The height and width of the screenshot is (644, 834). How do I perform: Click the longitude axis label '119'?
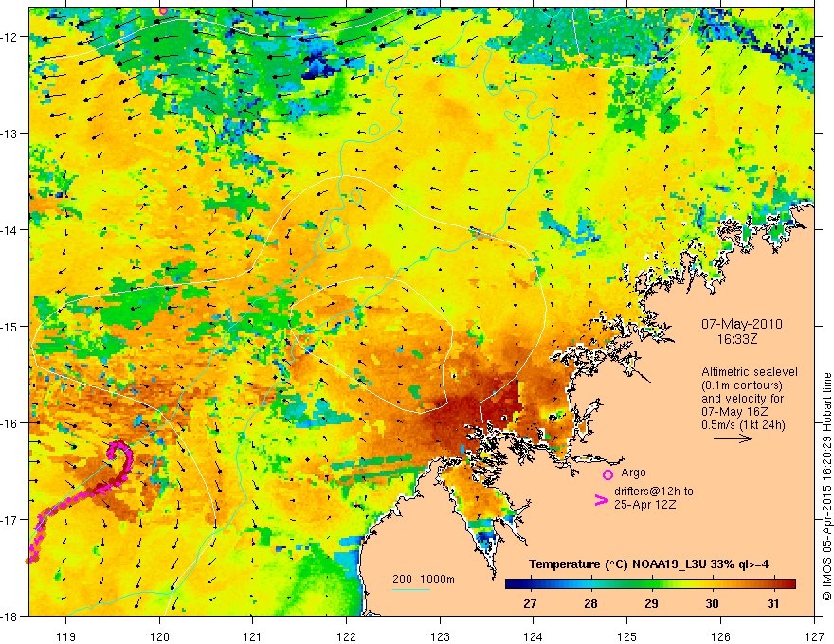click(66, 636)
